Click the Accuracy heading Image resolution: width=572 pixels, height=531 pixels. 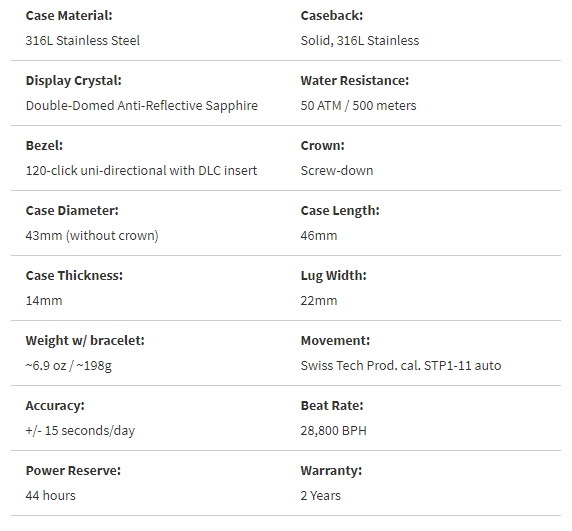tap(55, 406)
